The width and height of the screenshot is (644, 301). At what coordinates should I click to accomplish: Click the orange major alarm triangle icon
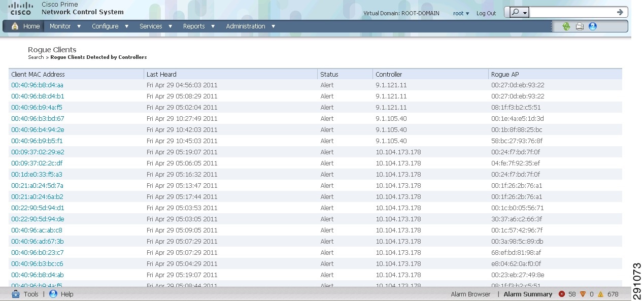pyautogui.click(x=583, y=294)
